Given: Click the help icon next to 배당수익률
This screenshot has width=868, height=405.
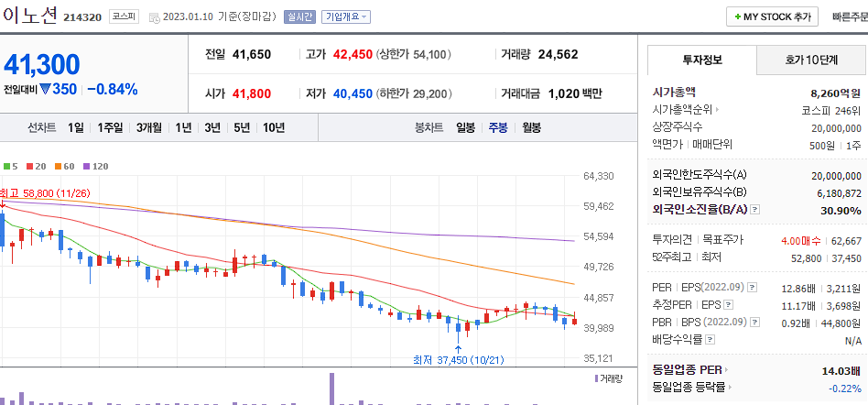Looking at the screenshot, I should 711,340.
